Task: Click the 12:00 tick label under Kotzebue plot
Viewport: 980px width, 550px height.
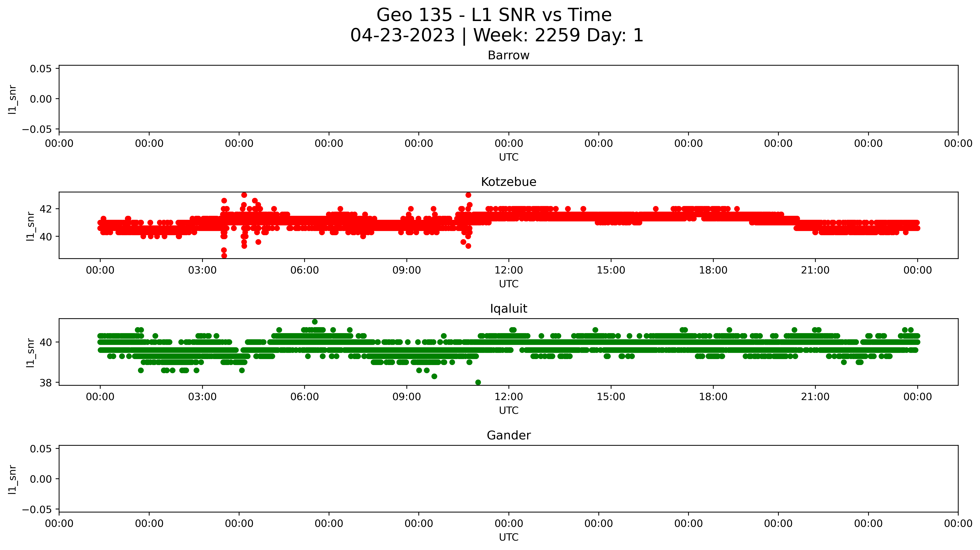Action: 509,271
